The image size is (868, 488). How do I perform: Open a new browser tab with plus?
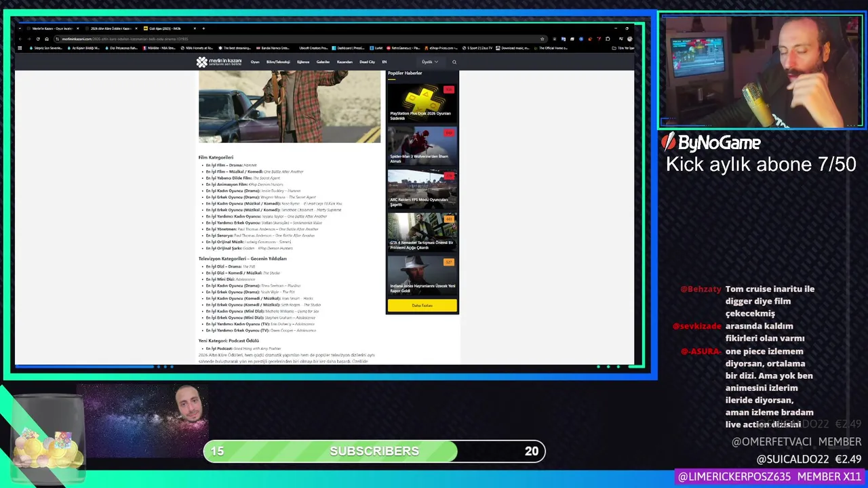[203, 28]
